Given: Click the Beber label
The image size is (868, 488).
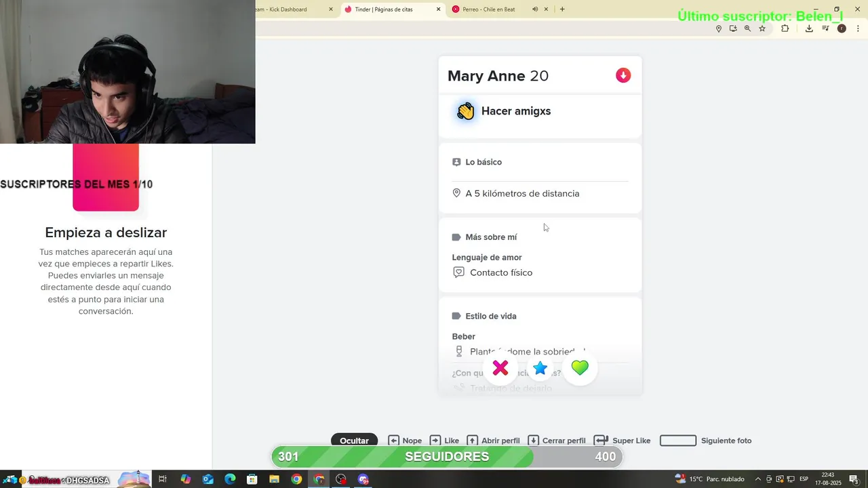Looking at the screenshot, I should tap(464, 336).
